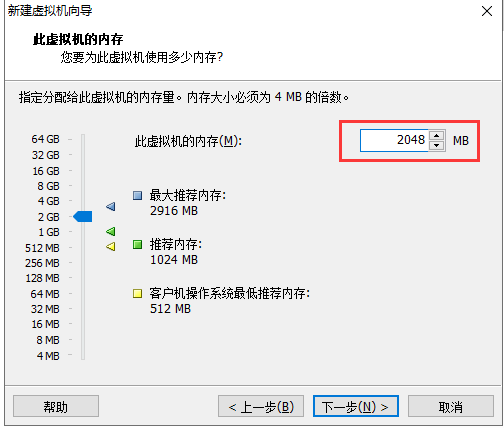Click the 32 GB scale label

click(x=46, y=155)
